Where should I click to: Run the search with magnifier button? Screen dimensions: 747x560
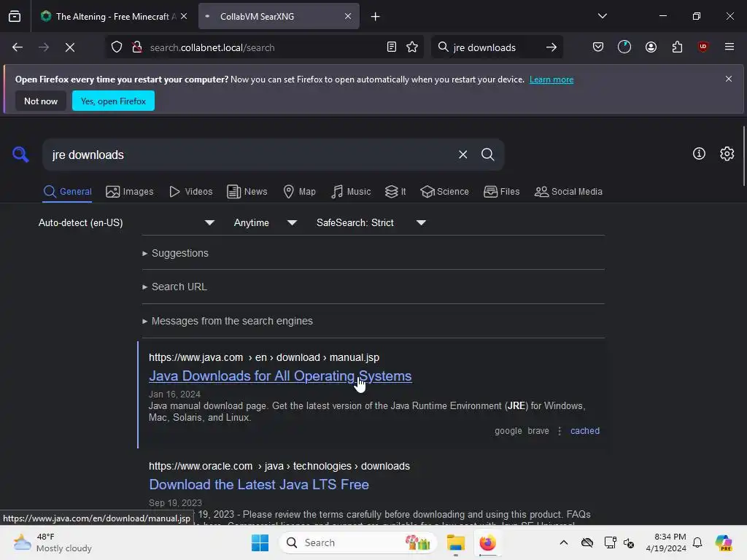pyautogui.click(x=487, y=155)
